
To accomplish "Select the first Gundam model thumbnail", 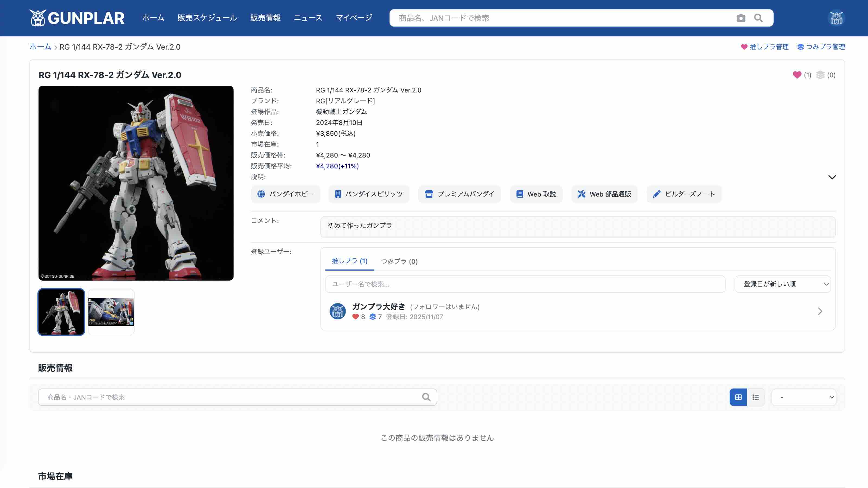I will [61, 312].
